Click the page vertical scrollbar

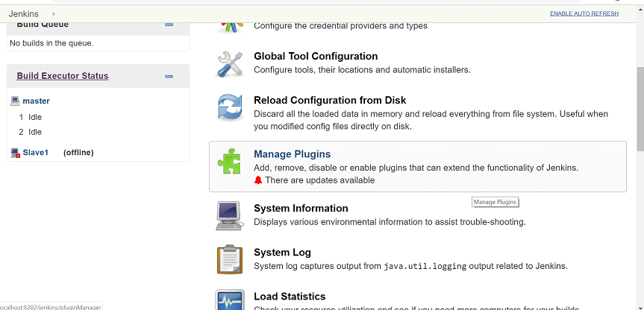tap(640, 109)
